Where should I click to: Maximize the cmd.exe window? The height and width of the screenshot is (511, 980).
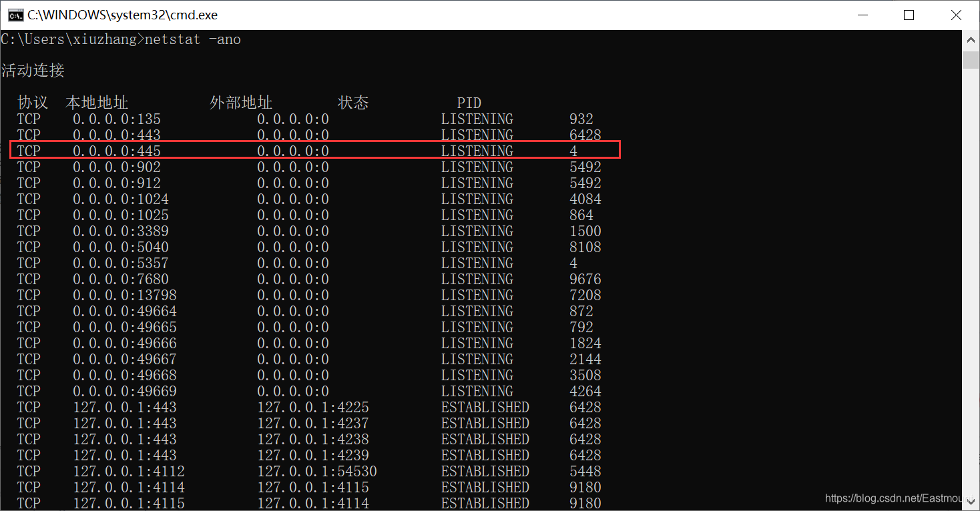pyautogui.click(x=909, y=15)
